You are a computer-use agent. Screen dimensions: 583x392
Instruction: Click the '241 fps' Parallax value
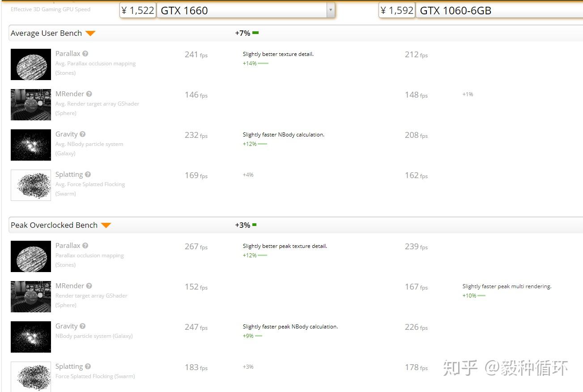click(x=196, y=55)
